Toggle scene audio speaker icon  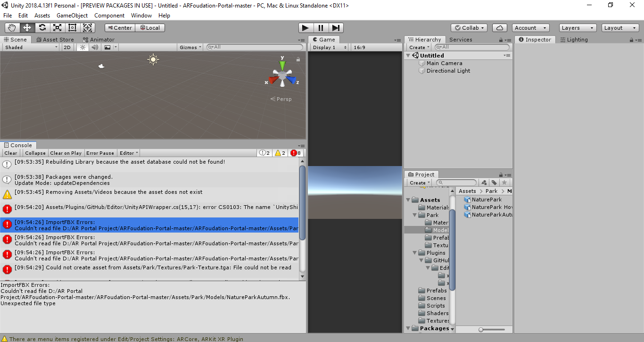click(x=95, y=47)
